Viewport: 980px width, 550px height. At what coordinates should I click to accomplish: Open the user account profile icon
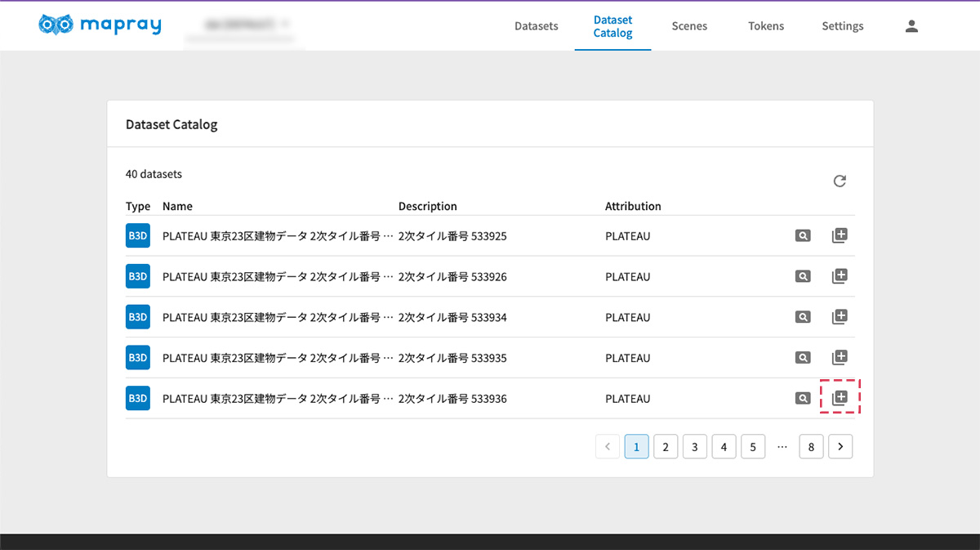pos(911,26)
